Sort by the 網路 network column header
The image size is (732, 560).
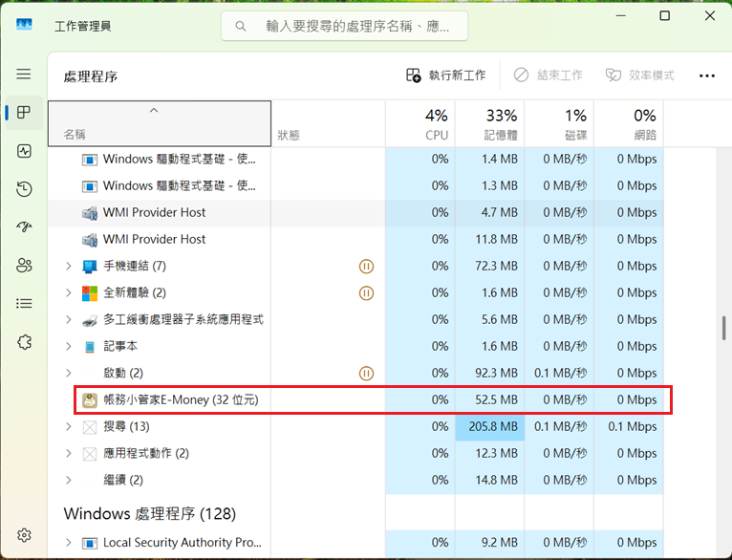[x=629, y=123]
